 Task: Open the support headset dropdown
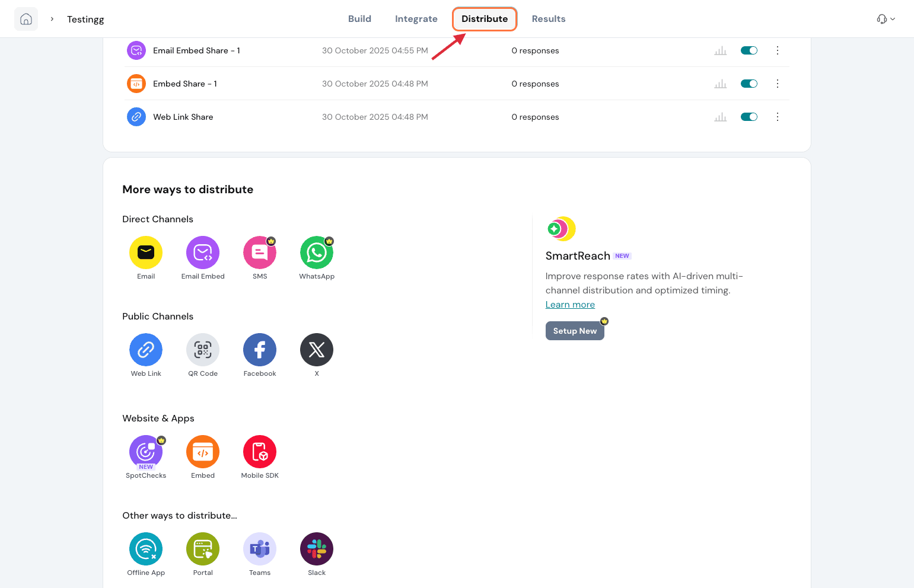886,19
